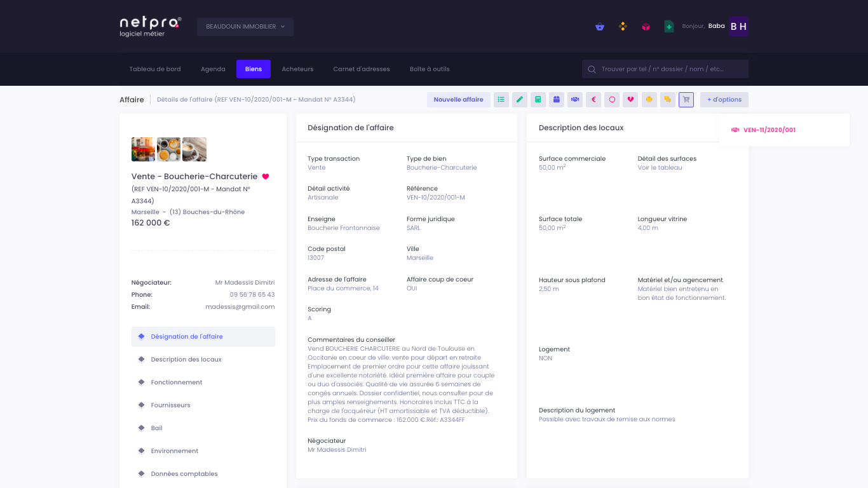Viewport: 868px width, 488px height.
Task: Select the handshake deal icon
Action: (574, 100)
